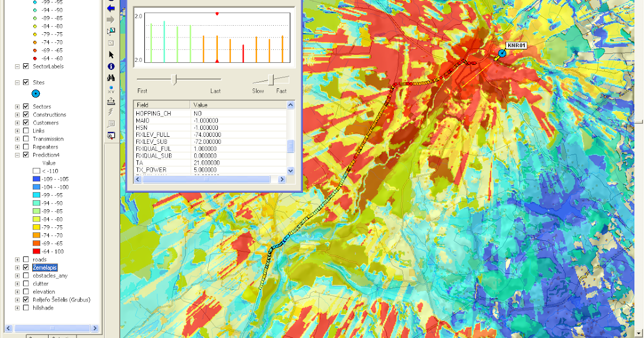Turn on the Repeaters layer

point(25,147)
